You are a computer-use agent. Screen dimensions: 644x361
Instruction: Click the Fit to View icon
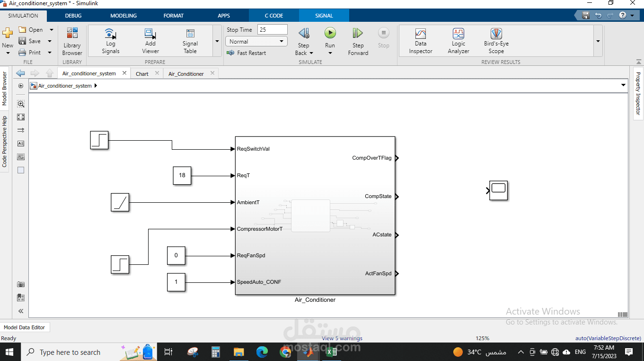point(21,117)
